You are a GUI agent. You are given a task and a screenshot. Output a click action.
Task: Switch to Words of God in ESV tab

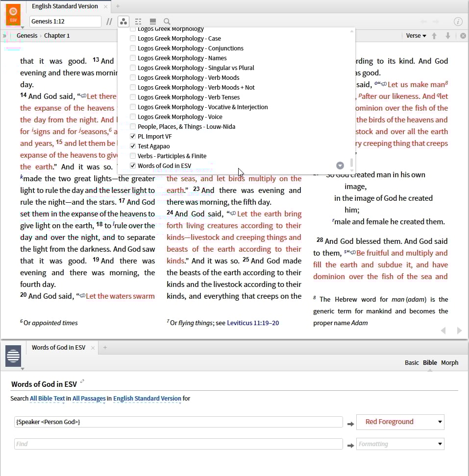tap(58, 348)
